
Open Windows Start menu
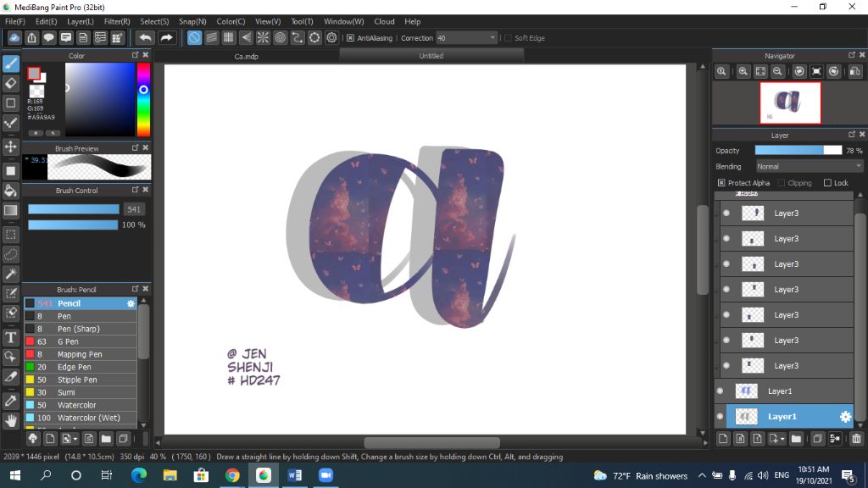[15, 475]
